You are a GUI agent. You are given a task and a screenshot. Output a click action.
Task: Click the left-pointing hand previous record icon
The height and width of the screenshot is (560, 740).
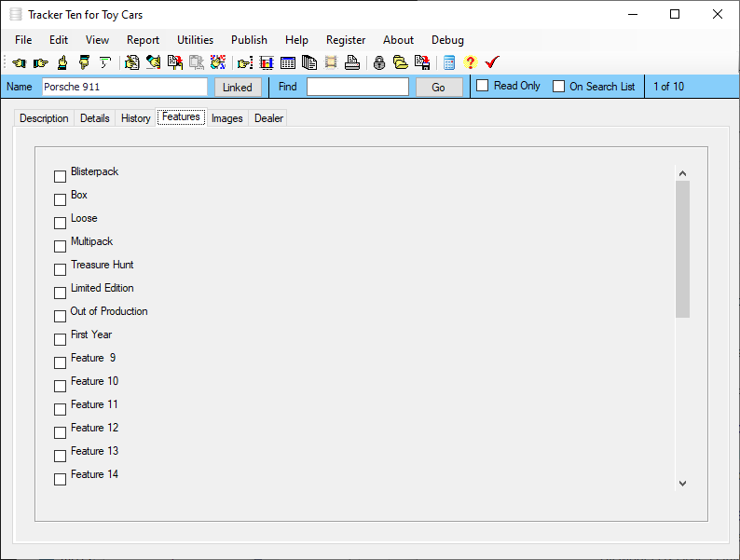(20, 62)
